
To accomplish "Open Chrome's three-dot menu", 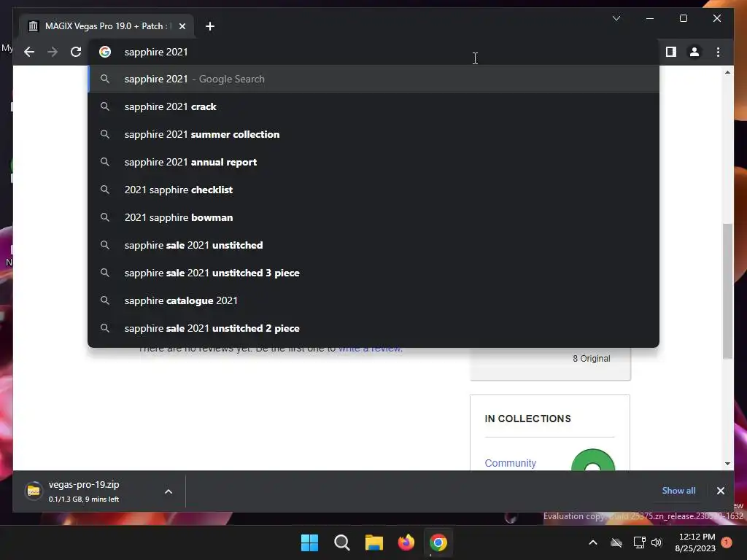I will [x=718, y=52].
